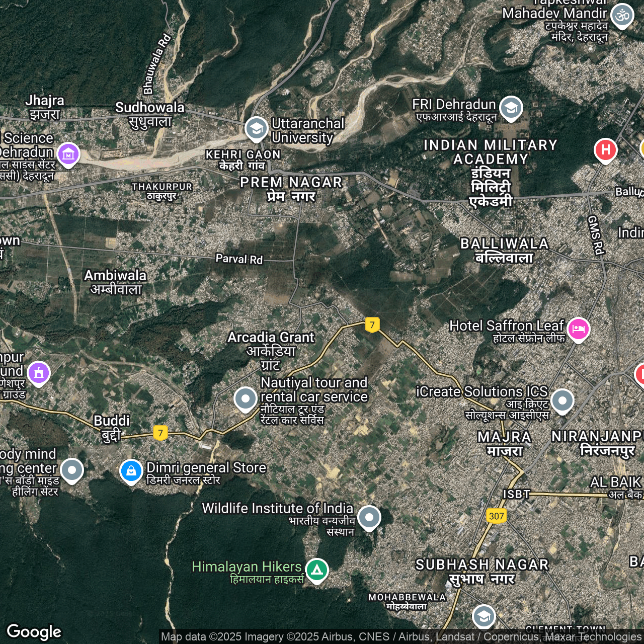Open the purple Science Center museum marker
Image resolution: width=644 pixels, height=644 pixels.
[x=68, y=154]
